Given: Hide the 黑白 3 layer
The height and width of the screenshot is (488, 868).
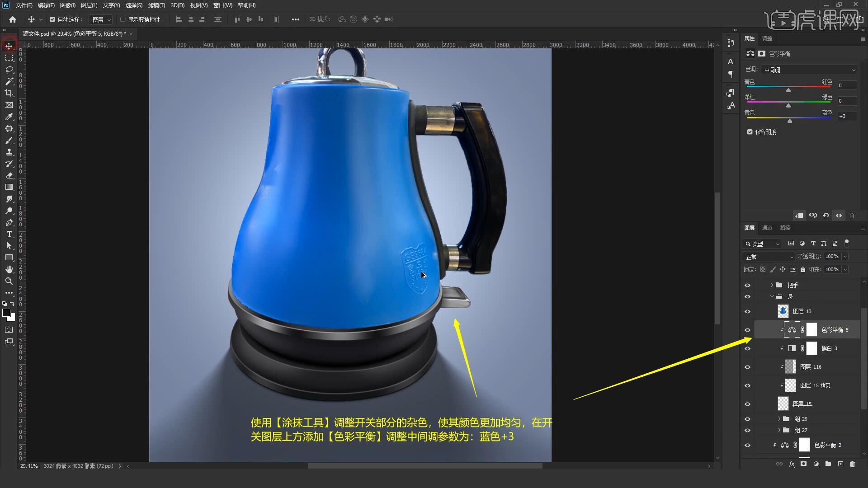Looking at the screenshot, I should [747, 348].
